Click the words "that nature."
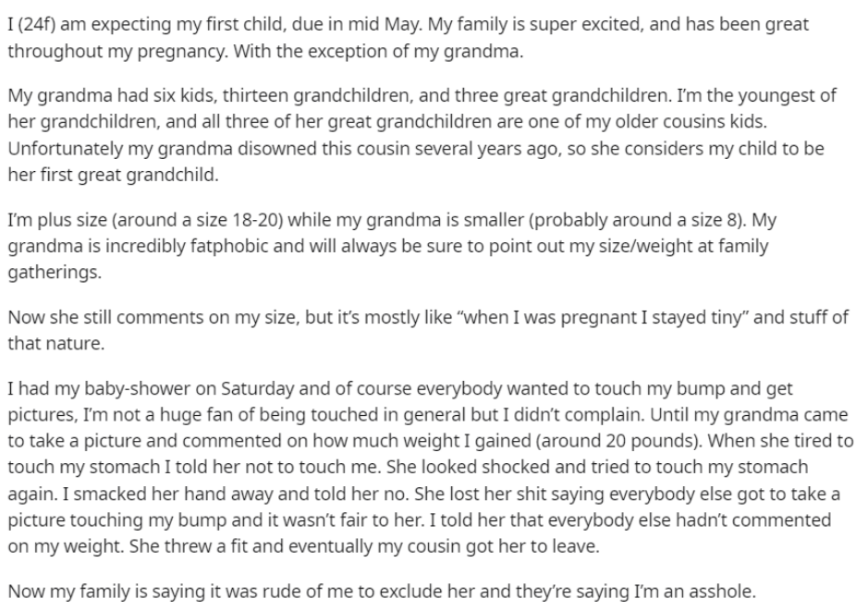868x611 pixels. pyautogui.click(x=55, y=343)
